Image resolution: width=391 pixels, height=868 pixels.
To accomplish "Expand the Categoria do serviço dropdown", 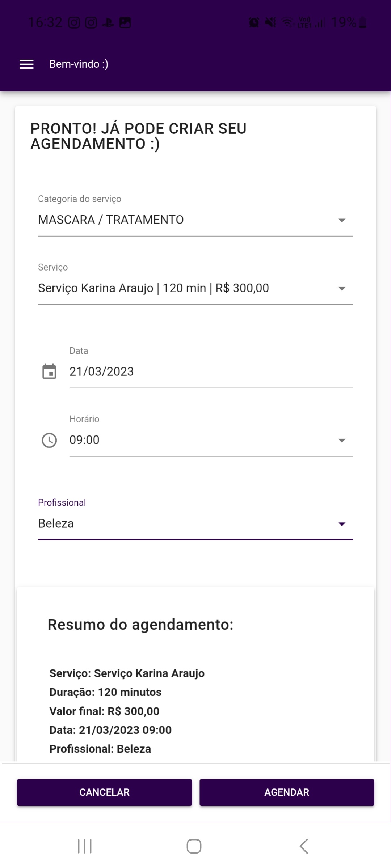I will [x=195, y=220].
